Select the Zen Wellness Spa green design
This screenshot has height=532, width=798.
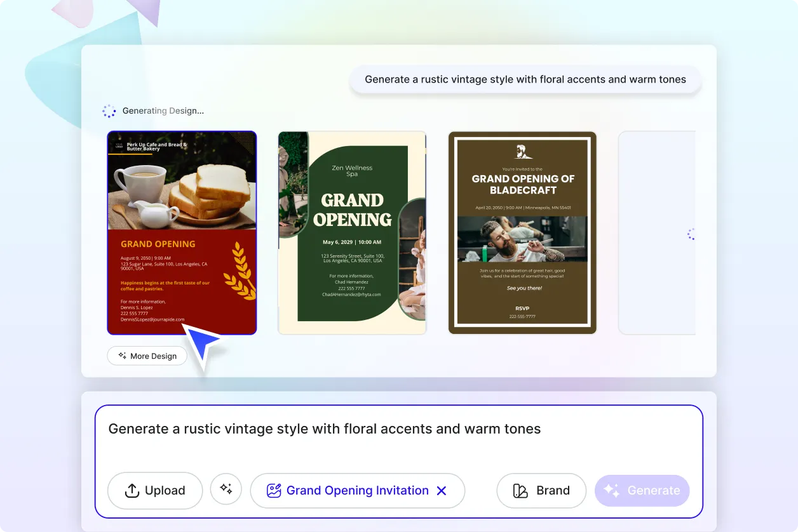[352, 232]
